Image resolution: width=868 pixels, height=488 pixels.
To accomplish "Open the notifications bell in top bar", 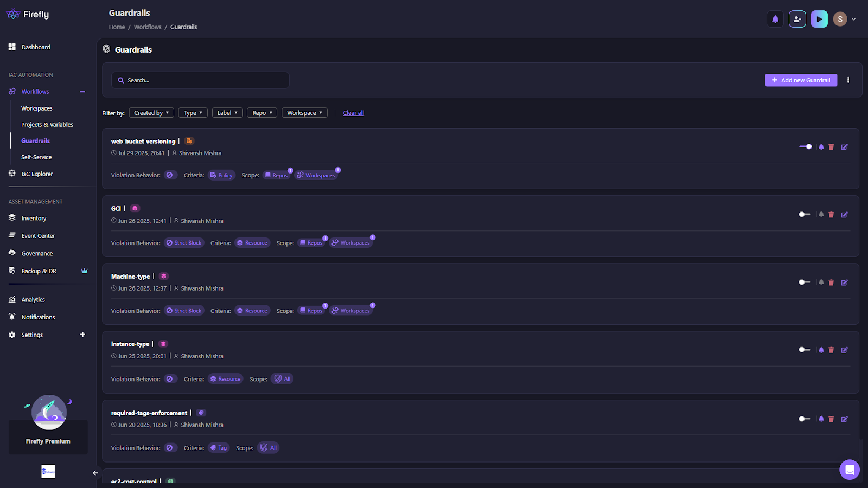I will tap(775, 19).
